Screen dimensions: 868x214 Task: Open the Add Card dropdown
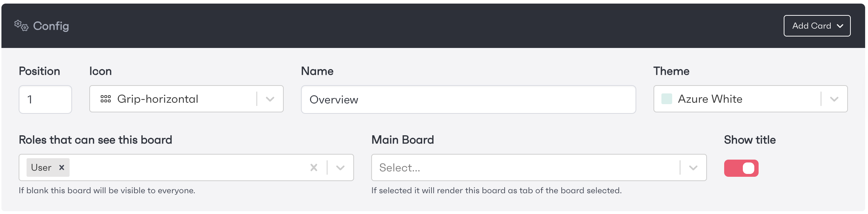pos(817,26)
